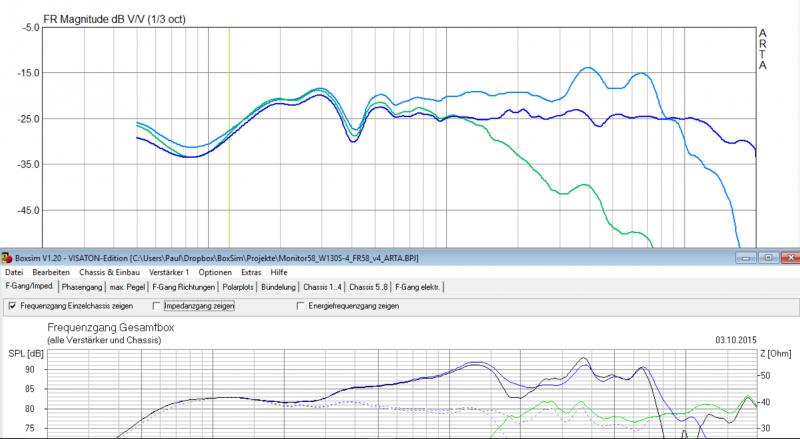
Task: Switch to the F-Gang/Imped. tab
Action: click(x=30, y=286)
